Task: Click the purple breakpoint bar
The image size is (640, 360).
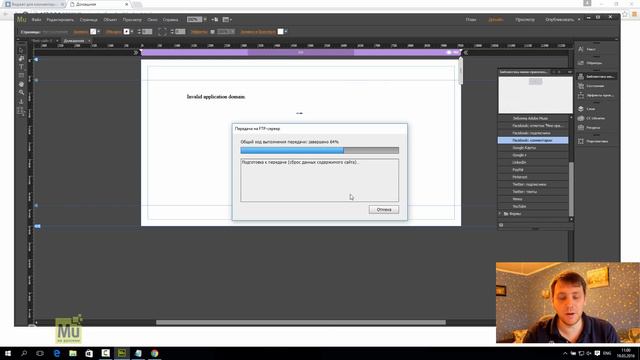Action: point(301,52)
